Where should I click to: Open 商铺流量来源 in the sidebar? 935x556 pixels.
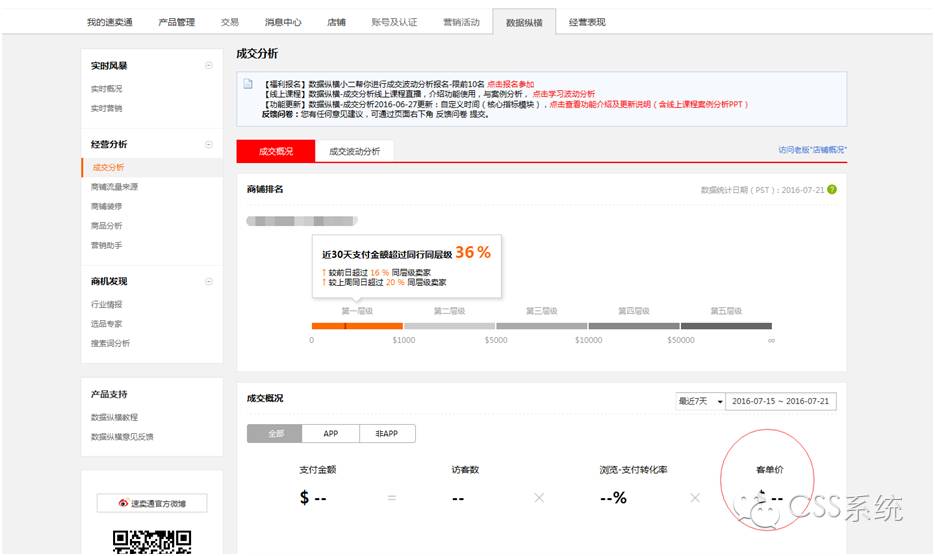pyautogui.click(x=114, y=187)
